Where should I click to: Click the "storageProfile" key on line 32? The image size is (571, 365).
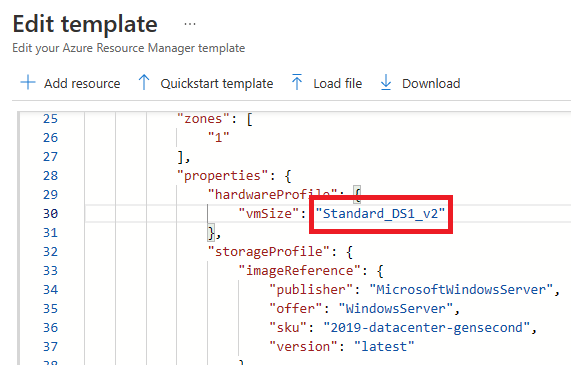click(x=269, y=251)
